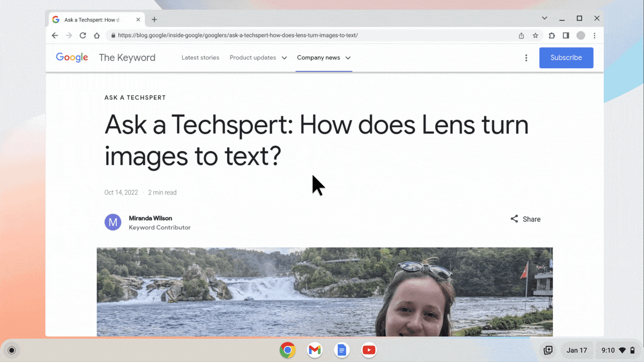Click the ASK A TECHSPERT category label
The image size is (644, 362).
[135, 98]
